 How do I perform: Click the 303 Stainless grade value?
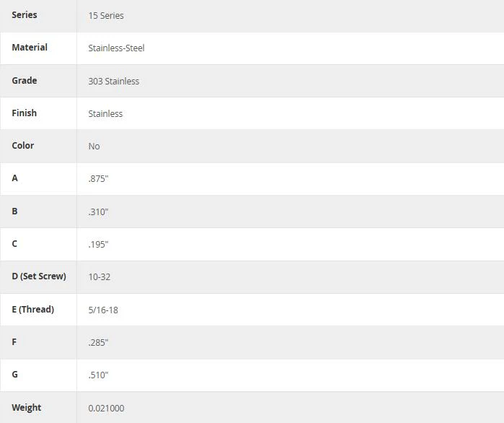tap(114, 81)
